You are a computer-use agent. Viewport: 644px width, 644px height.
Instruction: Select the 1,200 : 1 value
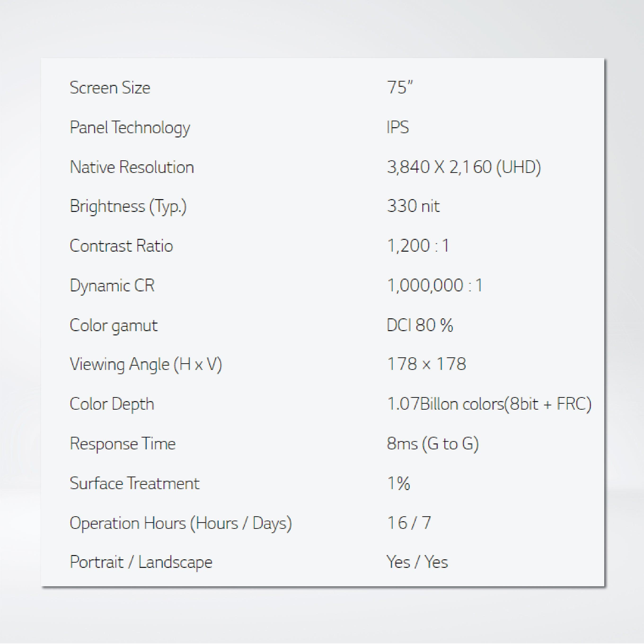pyautogui.click(x=418, y=246)
